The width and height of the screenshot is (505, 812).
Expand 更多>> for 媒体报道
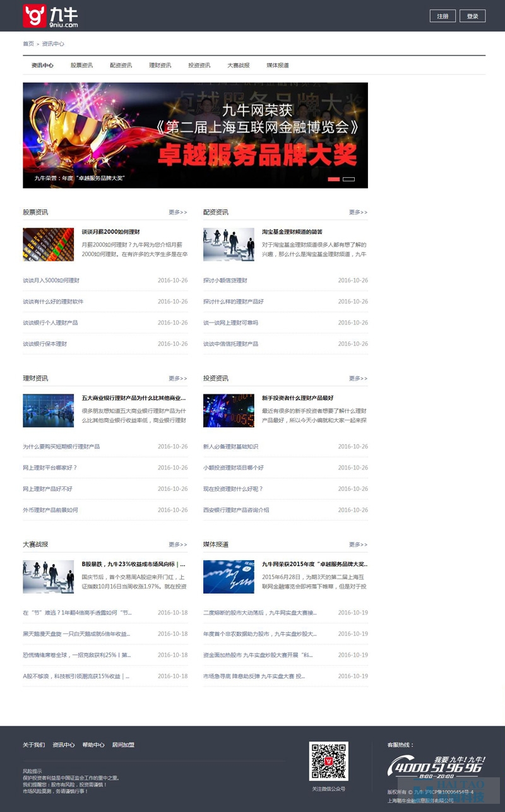359,544
